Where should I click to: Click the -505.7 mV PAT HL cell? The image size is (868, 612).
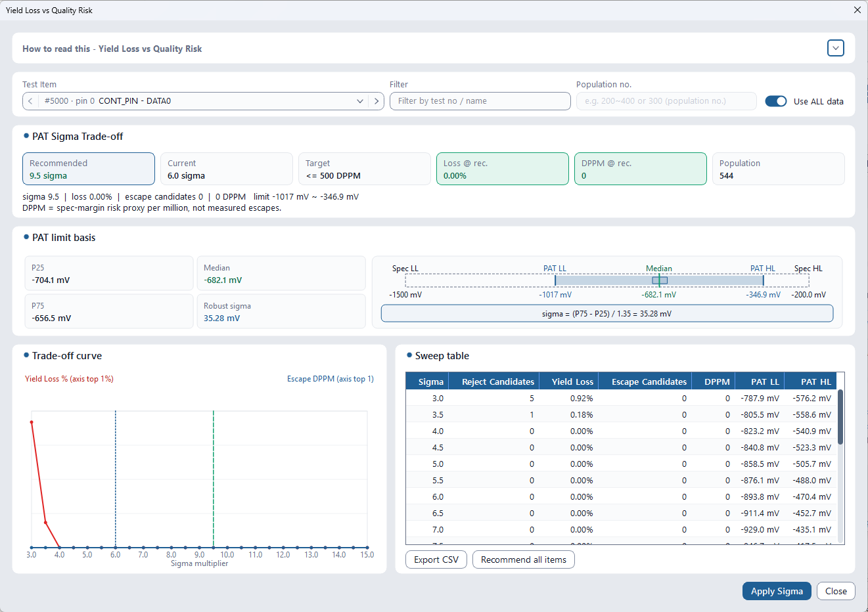pos(811,464)
